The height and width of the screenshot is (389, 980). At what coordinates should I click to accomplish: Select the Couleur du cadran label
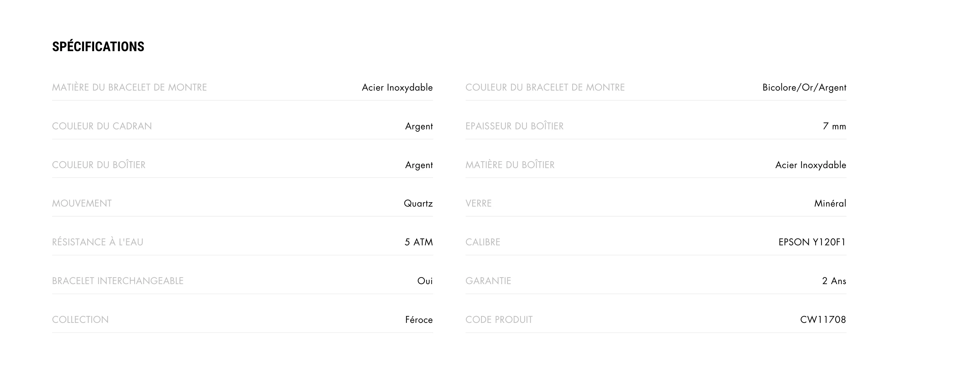pyautogui.click(x=102, y=126)
